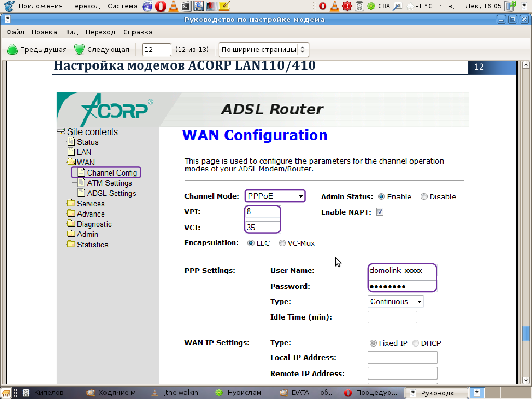The height and width of the screenshot is (399, 532).
Task: Switch to Ходячие м... taskbar window
Action: click(x=114, y=393)
